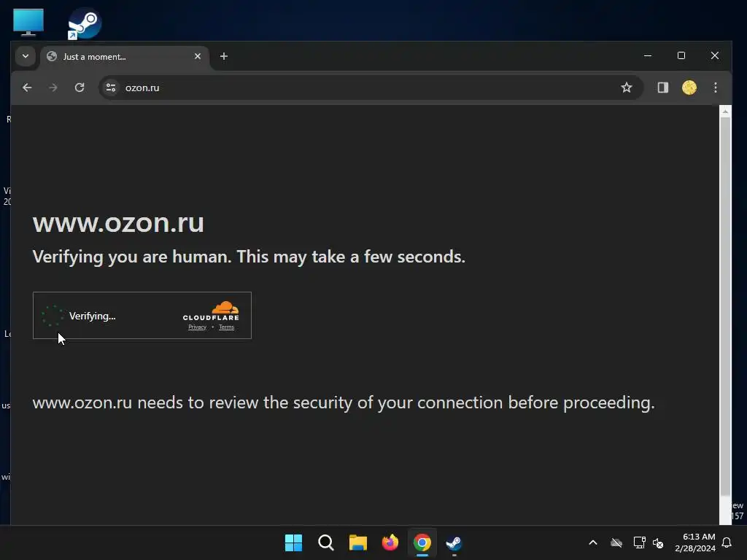Close the 'Just a moment...' tab
This screenshot has height=560, width=747.
tap(198, 56)
